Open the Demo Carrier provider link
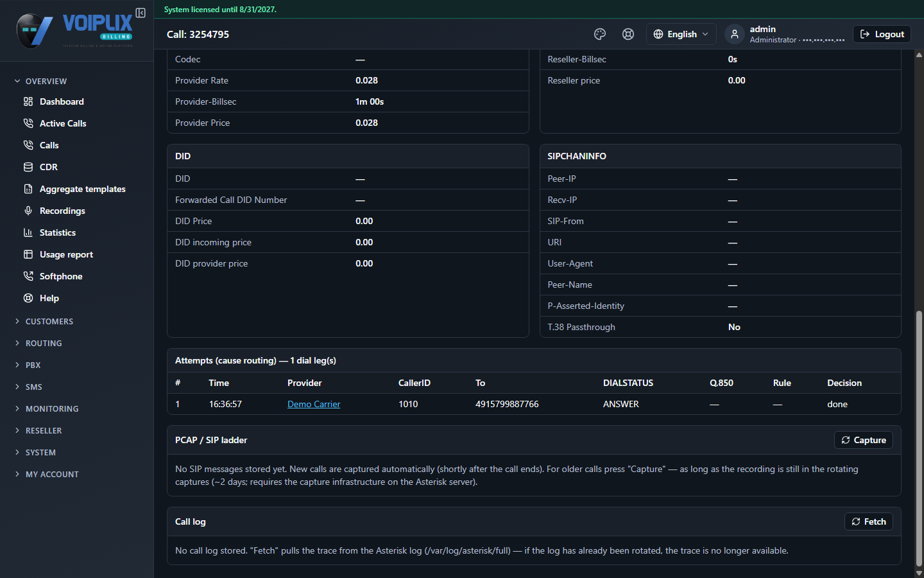Viewport: 924px width, 578px height. pos(314,404)
